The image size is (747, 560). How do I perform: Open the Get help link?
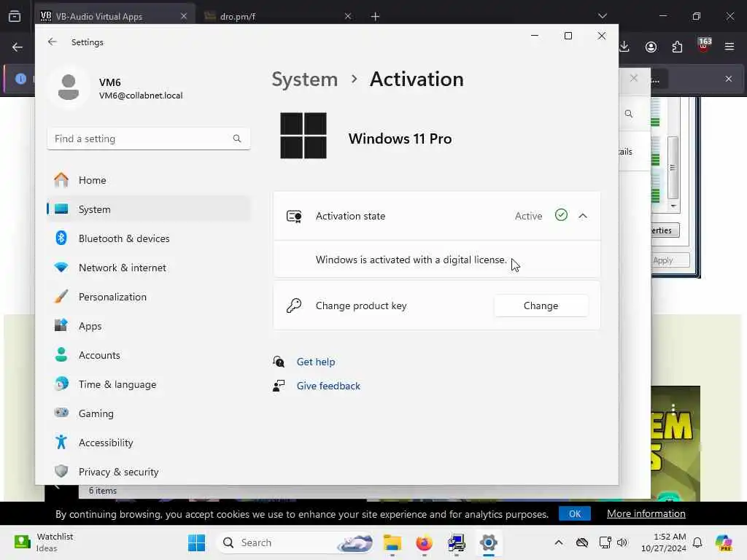click(x=316, y=362)
